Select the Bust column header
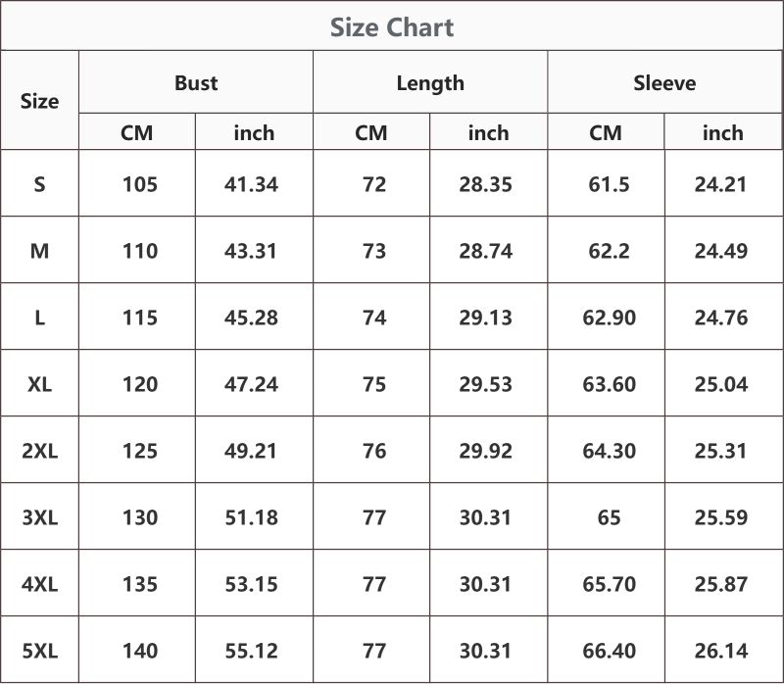 click(196, 83)
